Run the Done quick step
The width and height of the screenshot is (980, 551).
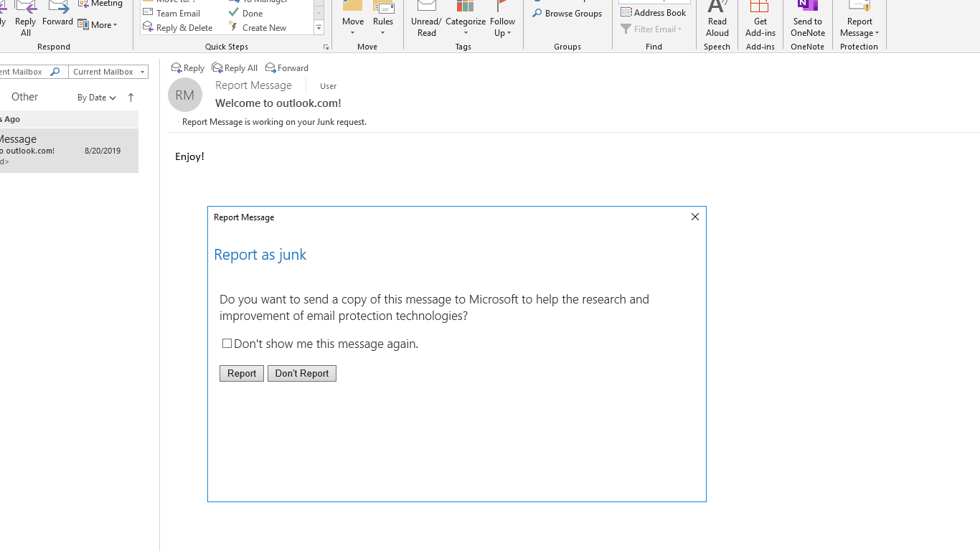click(x=246, y=14)
